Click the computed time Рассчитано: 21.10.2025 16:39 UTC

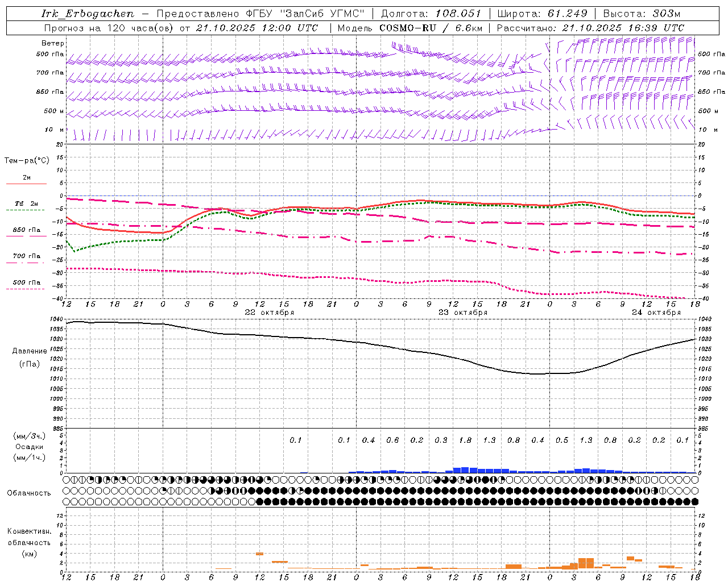590,28
